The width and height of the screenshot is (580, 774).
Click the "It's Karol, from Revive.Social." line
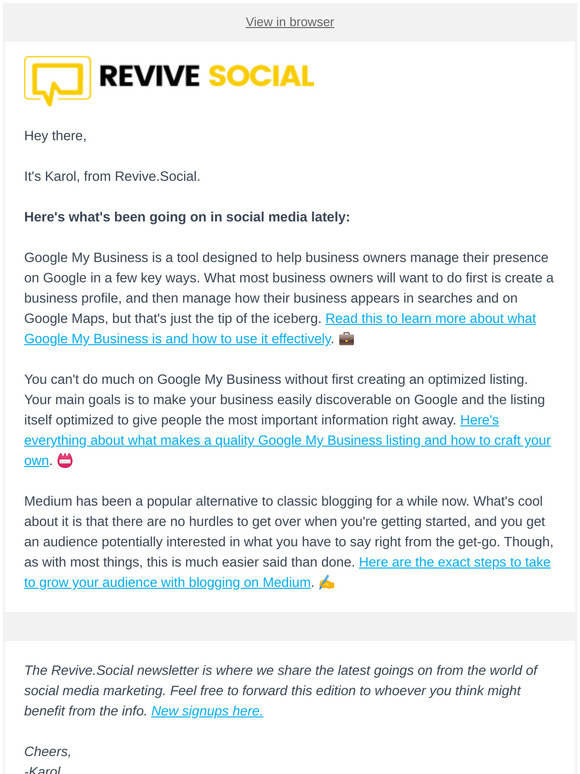click(112, 176)
